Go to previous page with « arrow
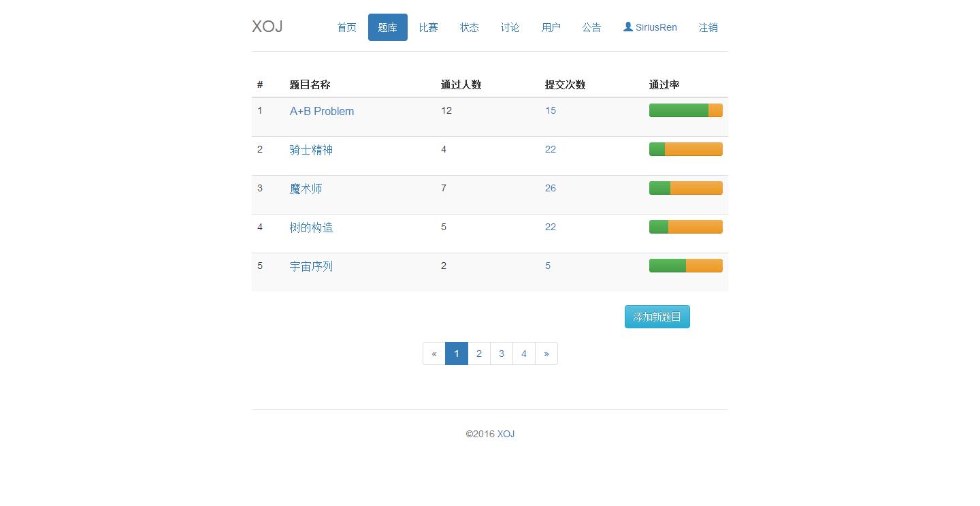The image size is (980, 506). 434,353
